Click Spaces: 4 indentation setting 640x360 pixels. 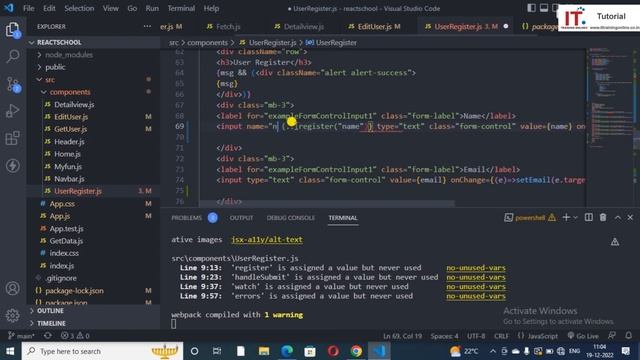pyautogui.click(x=444, y=336)
